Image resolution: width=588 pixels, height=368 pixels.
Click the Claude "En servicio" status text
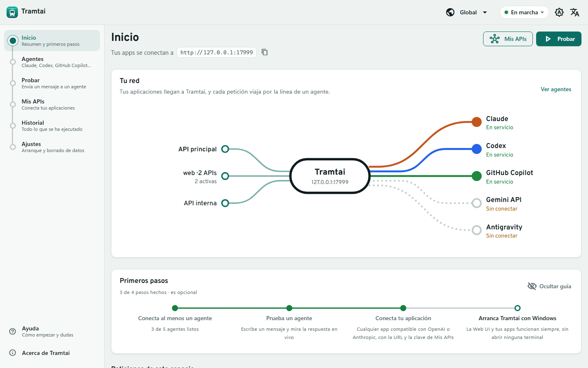click(x=499, y=128)
